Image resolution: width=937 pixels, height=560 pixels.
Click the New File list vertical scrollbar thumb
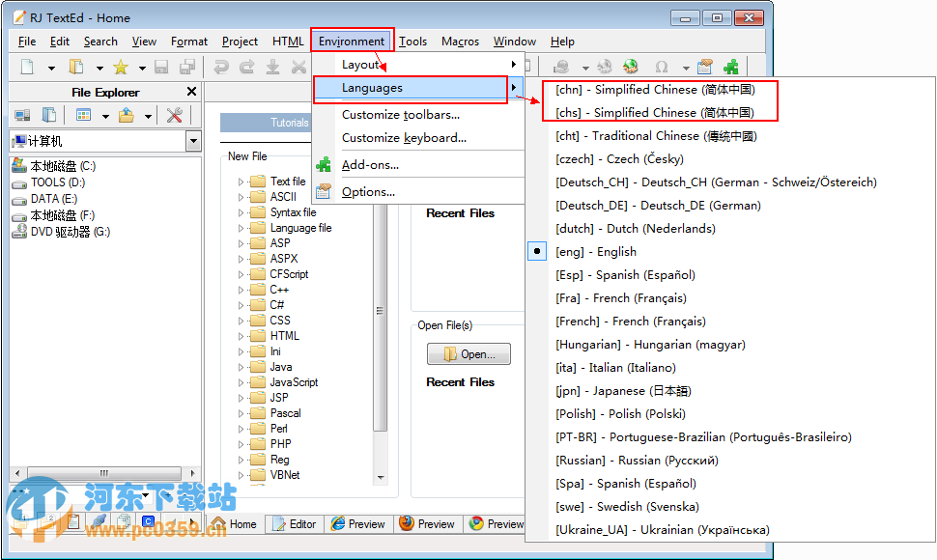(380, 311)
